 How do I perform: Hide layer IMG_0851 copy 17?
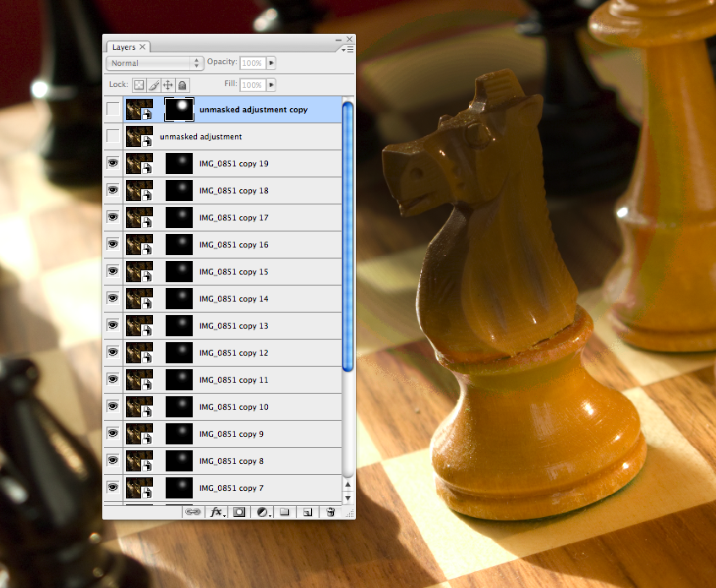coord(112,217)
